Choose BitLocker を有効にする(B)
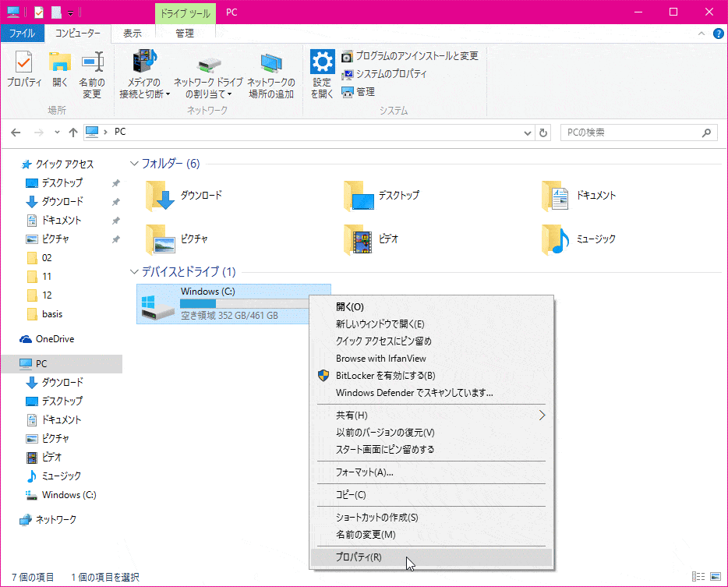 (x=432, y=376)
